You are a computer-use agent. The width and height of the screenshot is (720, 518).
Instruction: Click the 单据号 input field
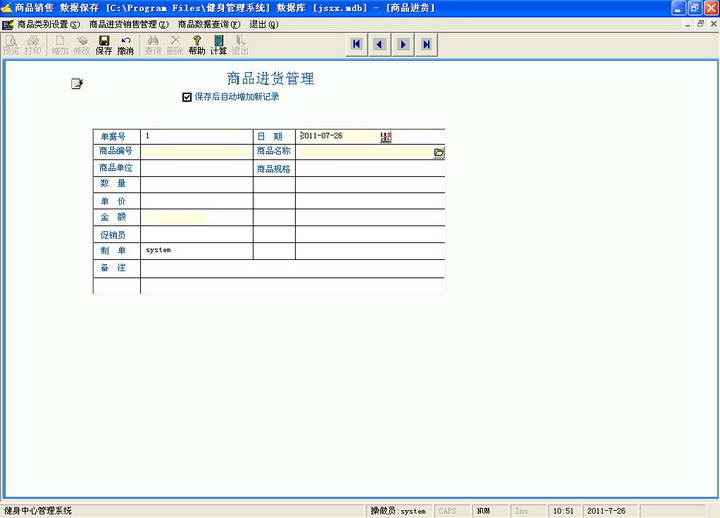click(x=197, y=136)
